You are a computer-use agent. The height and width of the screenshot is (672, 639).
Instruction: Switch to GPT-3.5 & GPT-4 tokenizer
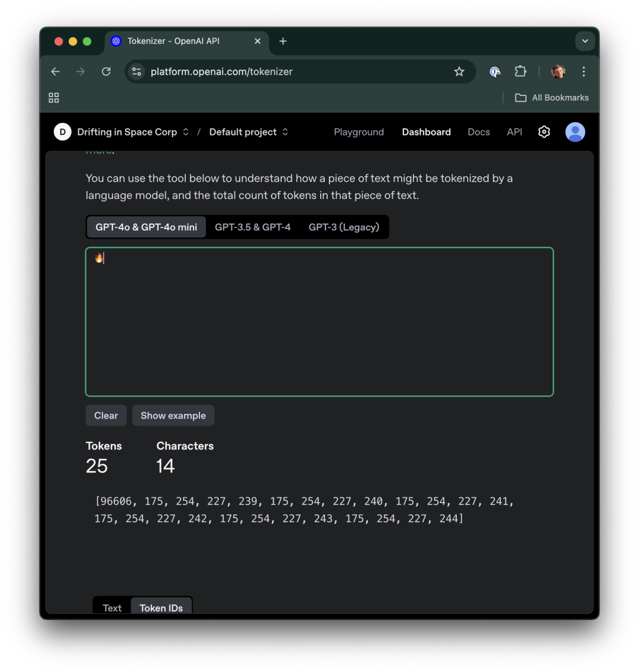(253, 227)
